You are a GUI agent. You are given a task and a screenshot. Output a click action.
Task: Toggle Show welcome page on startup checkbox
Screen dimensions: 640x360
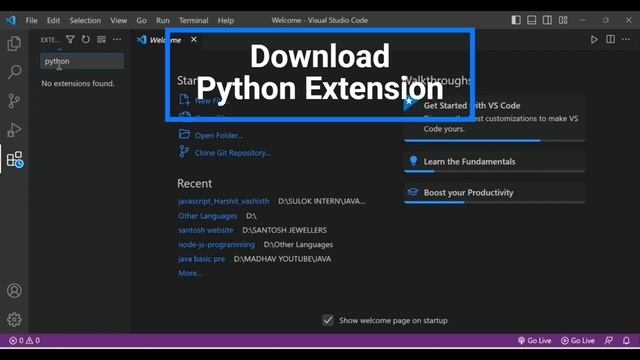tap(328, 320)
